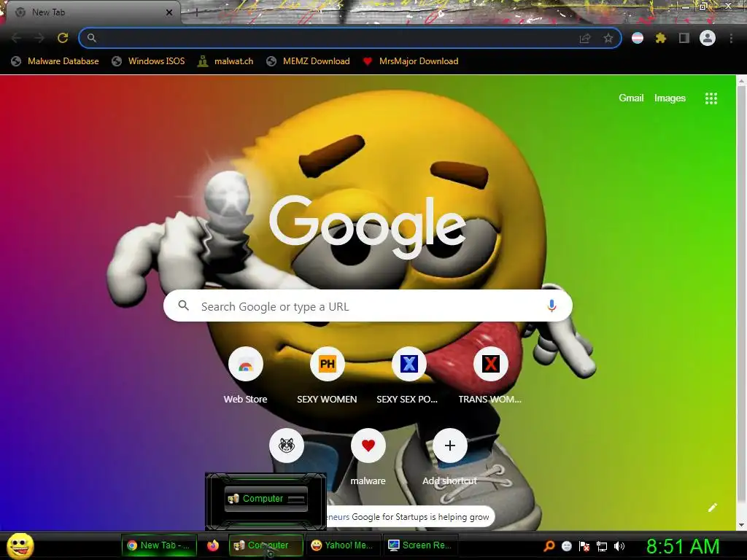Screen dimensions: 747x560
Task: Open a new tab with plus button
Action: (x=196, y=13)
